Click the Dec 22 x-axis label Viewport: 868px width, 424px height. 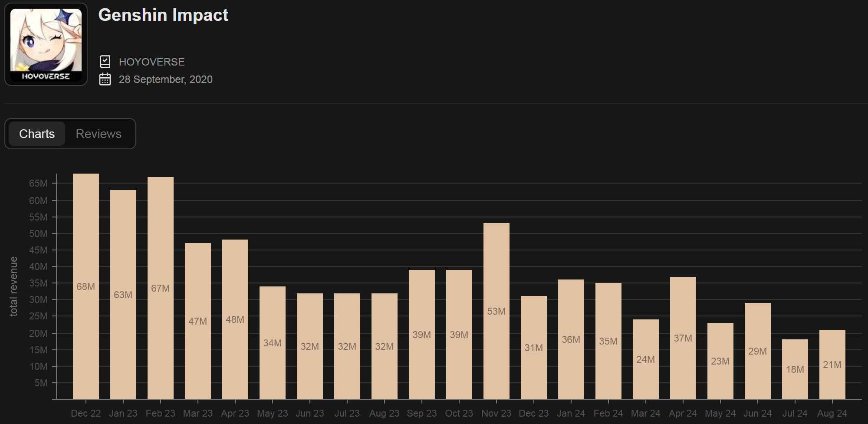86,413
